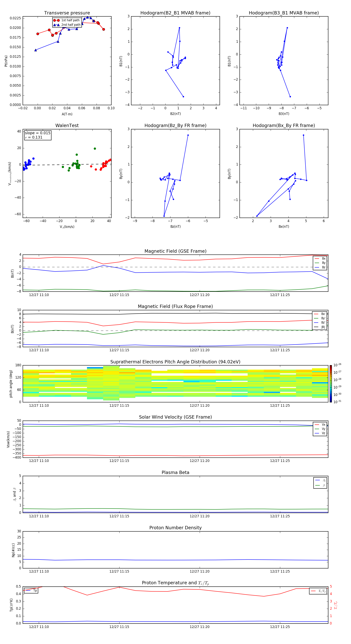This screenshot has width=351, height=644.
Task: Click the 'slope = 0.015' annotation
Action: pos(38,133)
